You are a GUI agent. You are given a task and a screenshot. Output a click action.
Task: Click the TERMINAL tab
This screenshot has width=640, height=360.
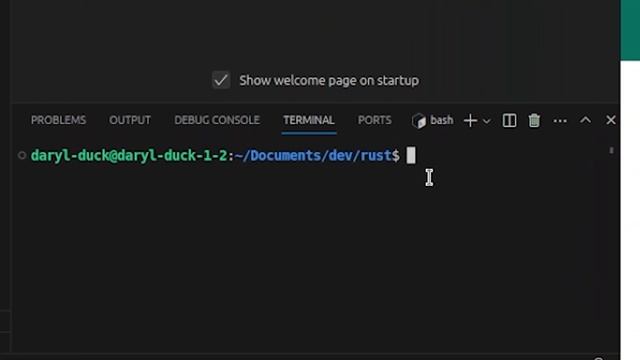point(309,120)
